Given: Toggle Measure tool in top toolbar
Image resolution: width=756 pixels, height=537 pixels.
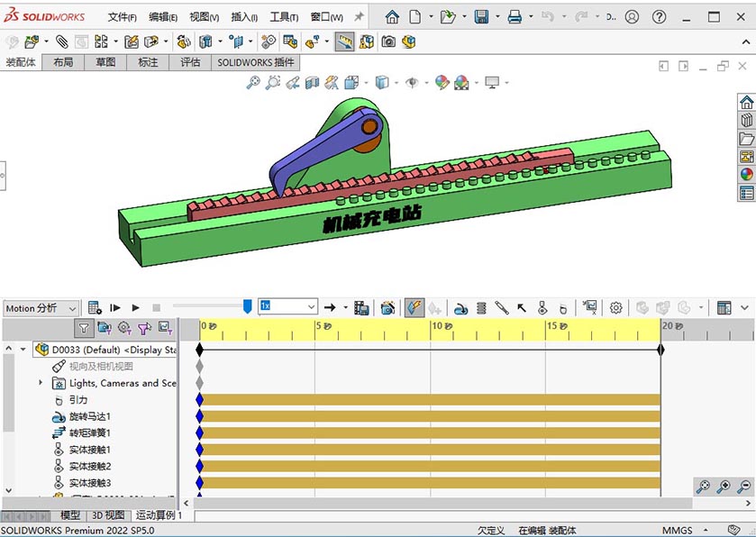Looking at the screenshot, I should pyautogui.click(x=345, y=41).
